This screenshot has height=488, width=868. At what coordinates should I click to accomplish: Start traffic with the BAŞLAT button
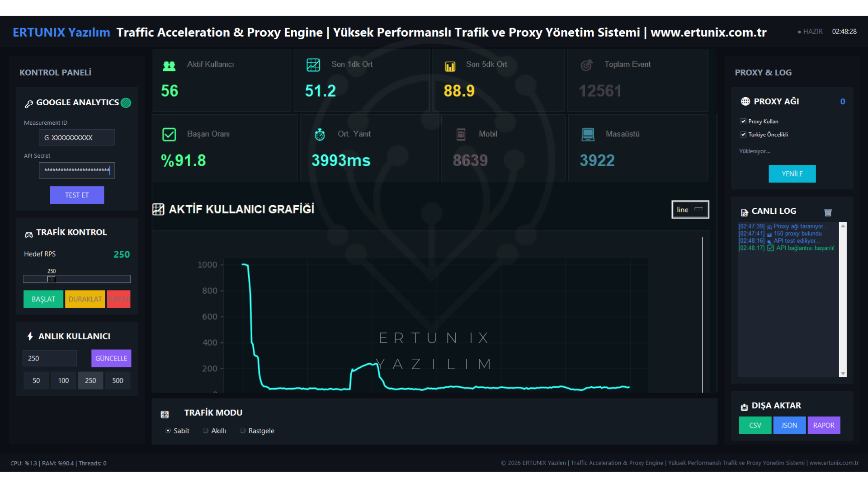click(43, 299)
